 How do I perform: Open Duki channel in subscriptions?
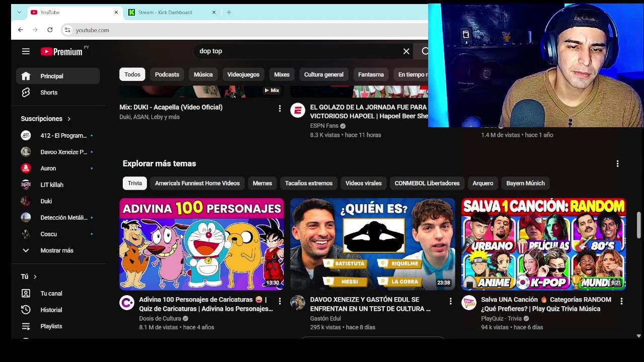(58, 201)
